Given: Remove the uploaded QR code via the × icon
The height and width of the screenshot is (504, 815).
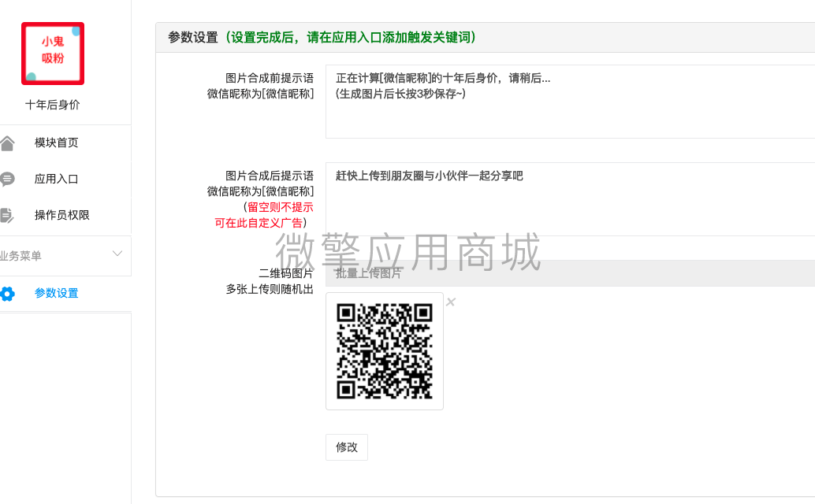Looking at the screenshot, I should tap(451, 302).
